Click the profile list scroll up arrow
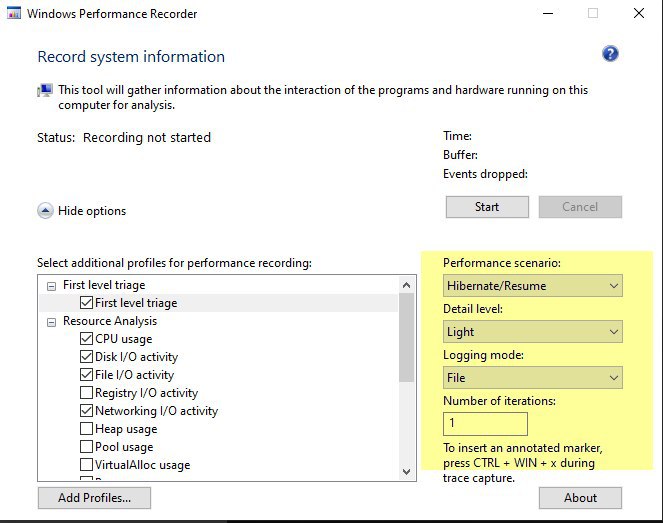The width and height of the screenshot is (663, 523). [406, 285]
